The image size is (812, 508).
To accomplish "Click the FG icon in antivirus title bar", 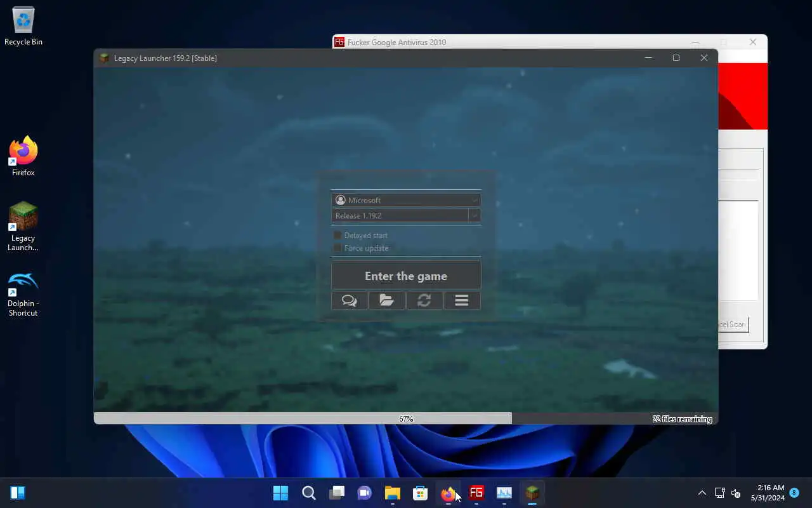I will click(339, 42).
